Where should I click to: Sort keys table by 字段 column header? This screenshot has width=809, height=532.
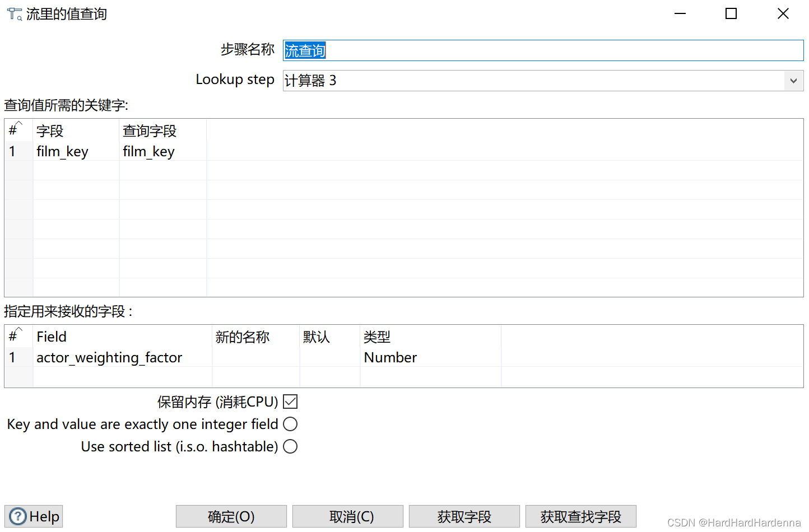click(x=76, y=131)
